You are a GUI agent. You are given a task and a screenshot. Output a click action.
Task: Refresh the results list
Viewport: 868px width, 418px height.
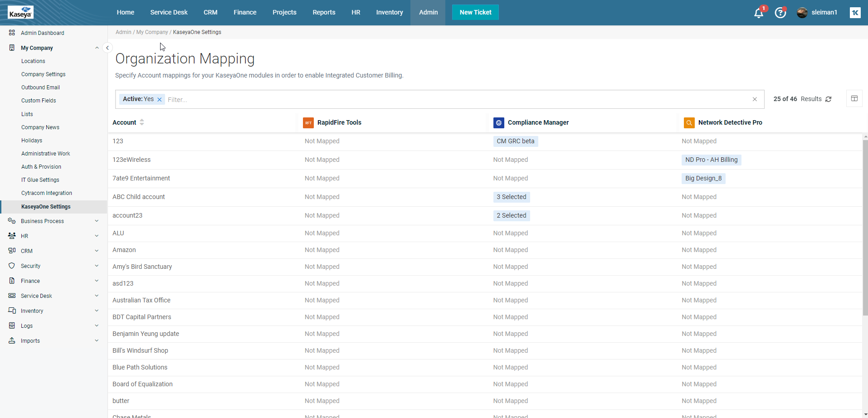pyautogui.click(x=828, y=99)
